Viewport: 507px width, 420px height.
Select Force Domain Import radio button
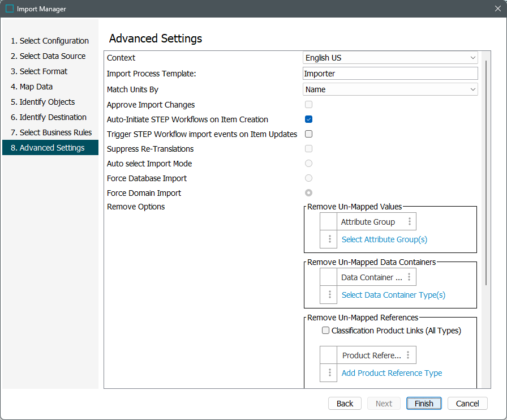pyautogui.click(x=308, y=193)
